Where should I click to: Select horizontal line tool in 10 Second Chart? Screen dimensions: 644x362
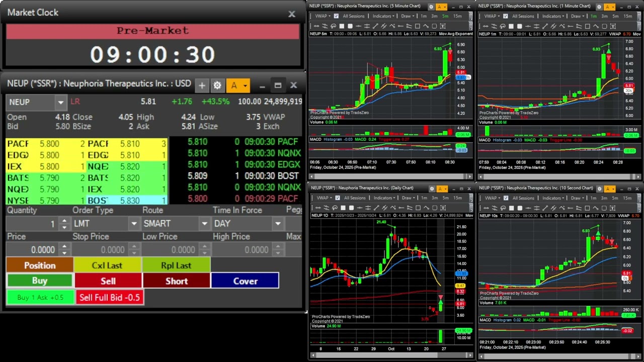click(528, 207)
